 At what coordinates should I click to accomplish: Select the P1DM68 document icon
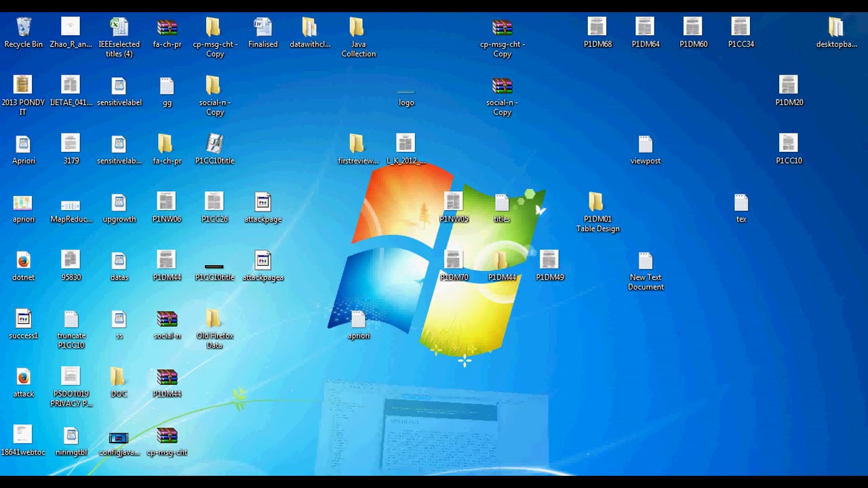[597, 28]
